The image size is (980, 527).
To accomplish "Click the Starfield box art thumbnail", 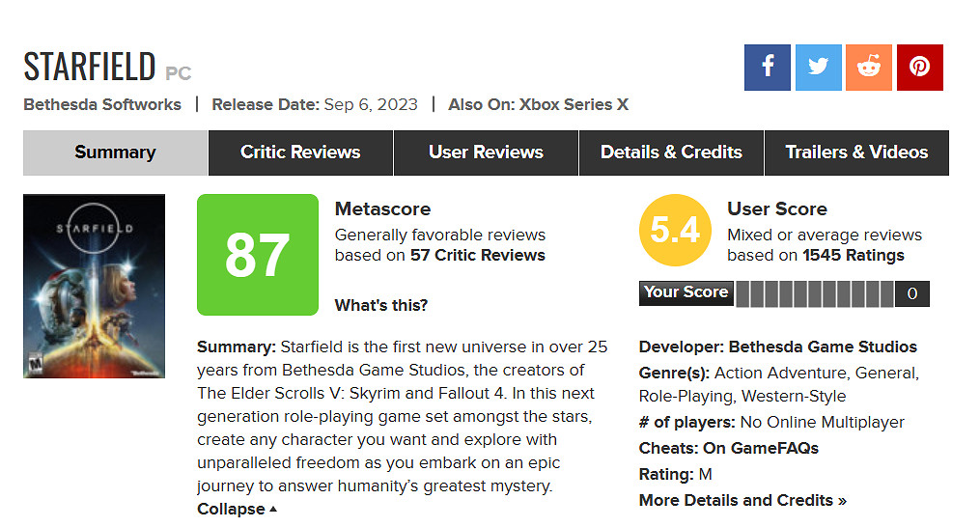I will point(94,286).
